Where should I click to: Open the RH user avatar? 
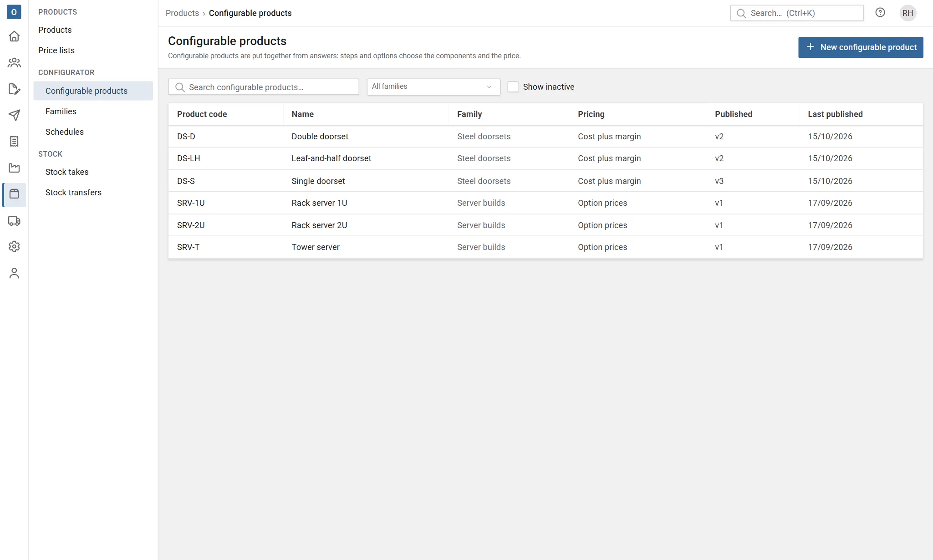tap(908, 13)
